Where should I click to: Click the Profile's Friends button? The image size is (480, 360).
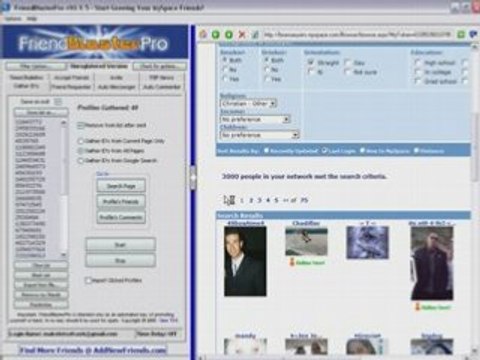(x=121, y=202)
